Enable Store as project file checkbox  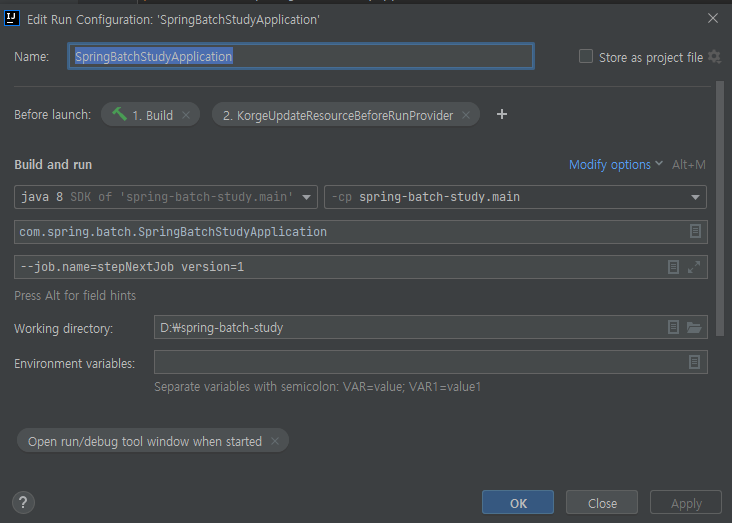pos(586,57)
